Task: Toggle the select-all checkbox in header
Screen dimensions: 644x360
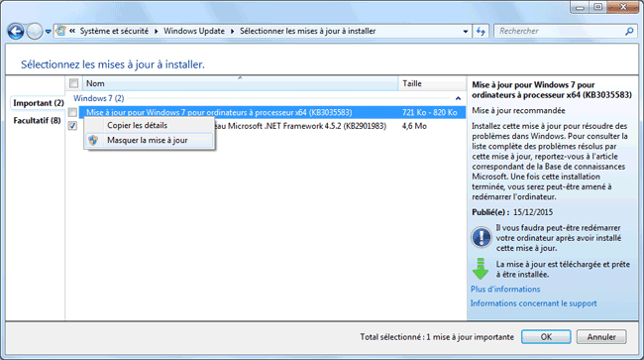Action: pos(74,83)
